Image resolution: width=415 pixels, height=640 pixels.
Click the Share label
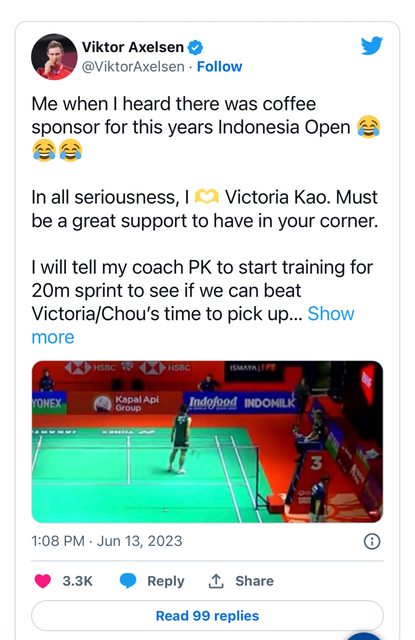(255, 581)
